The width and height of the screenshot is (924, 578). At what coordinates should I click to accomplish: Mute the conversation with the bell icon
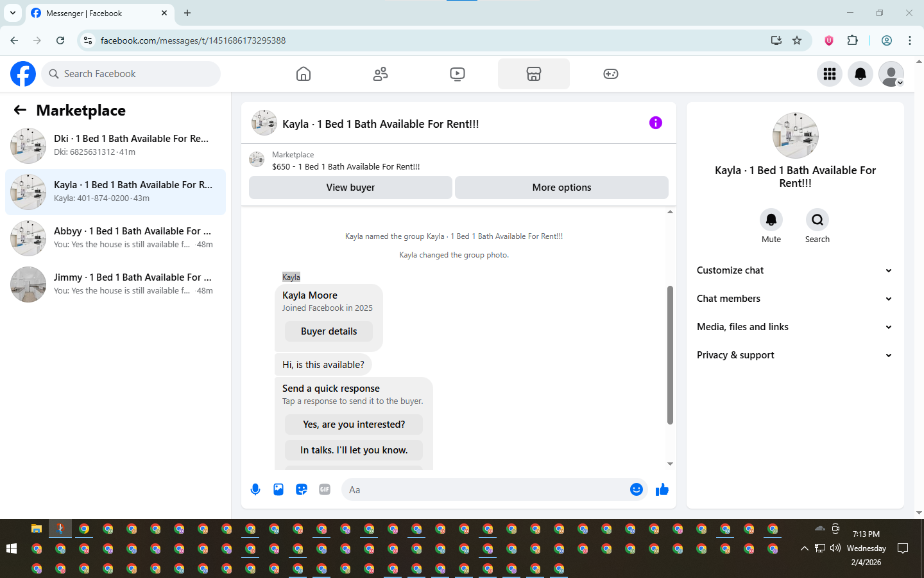771,220
